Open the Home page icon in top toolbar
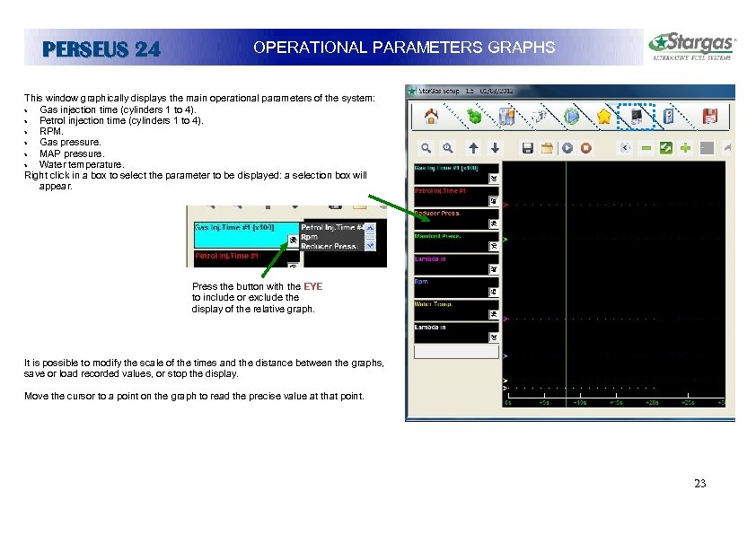The image size is (756, 534). (x=431, y=116)
